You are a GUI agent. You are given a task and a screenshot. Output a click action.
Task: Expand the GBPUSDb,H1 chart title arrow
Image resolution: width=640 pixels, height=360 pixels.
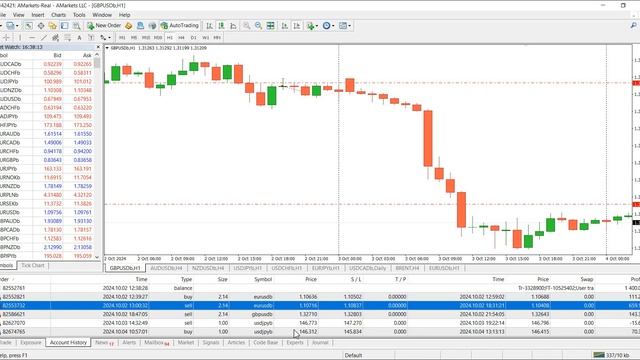tap(107, 48)
